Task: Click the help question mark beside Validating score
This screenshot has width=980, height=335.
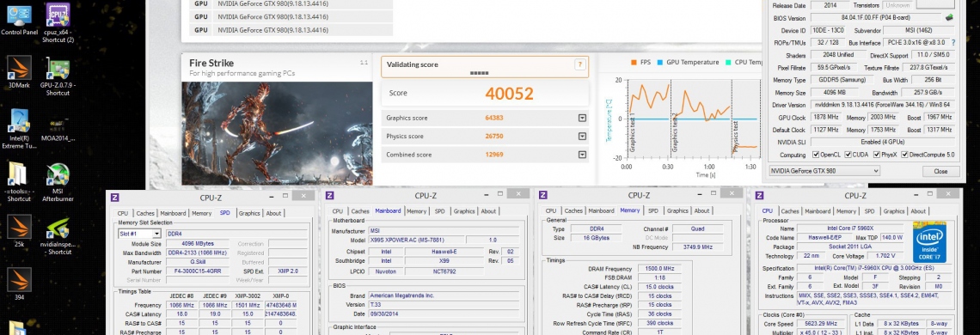Action: click(x=579, y=64)
